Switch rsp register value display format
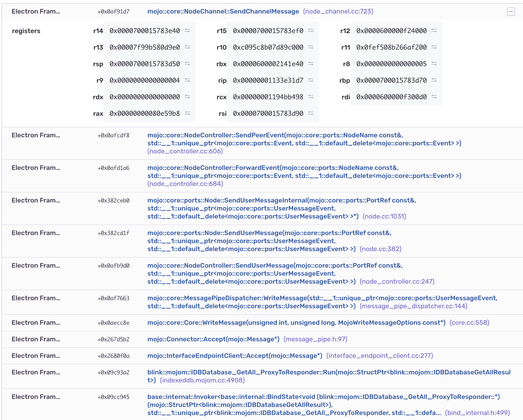 [x=187, y=64]
